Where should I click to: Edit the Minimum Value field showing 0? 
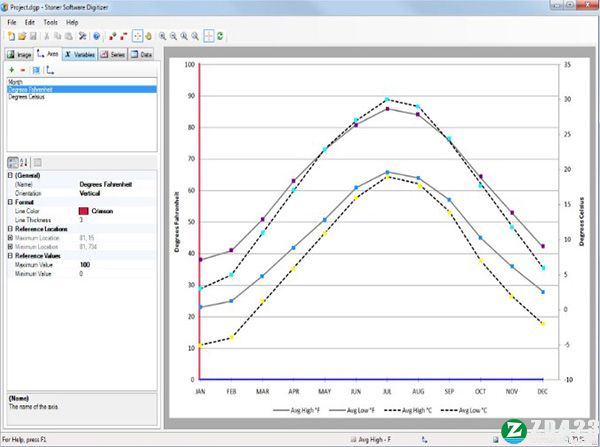(117, 274)
